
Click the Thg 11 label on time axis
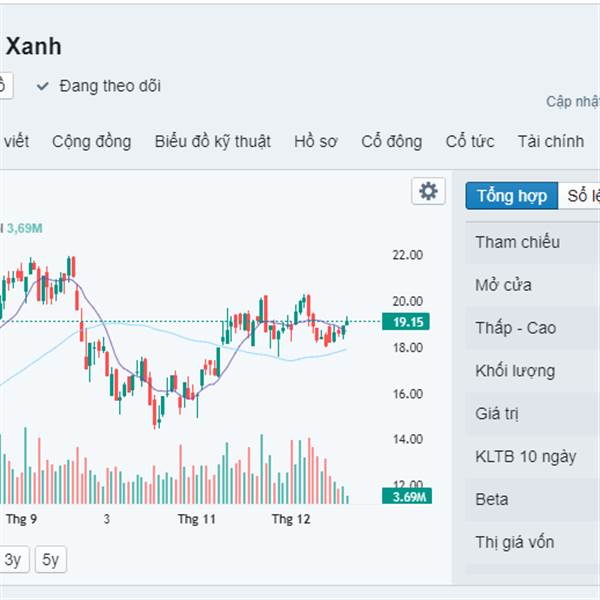pos(196,519)
